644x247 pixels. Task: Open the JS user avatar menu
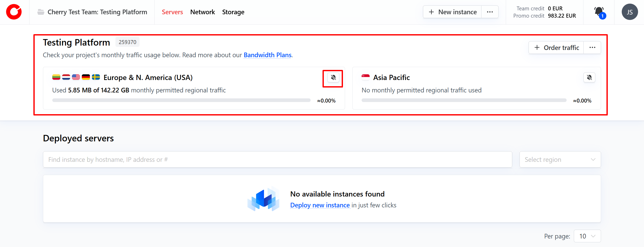(630, 12)
